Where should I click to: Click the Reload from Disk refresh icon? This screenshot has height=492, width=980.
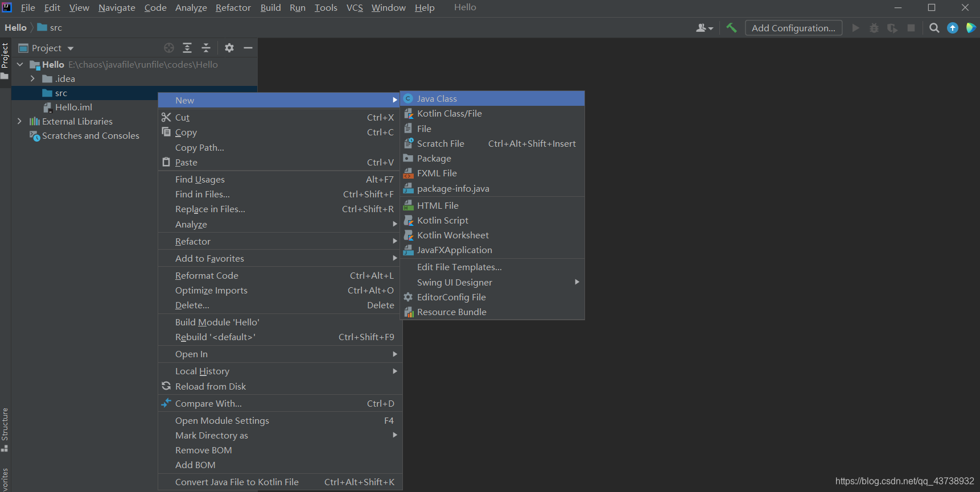tap(166, 386)
